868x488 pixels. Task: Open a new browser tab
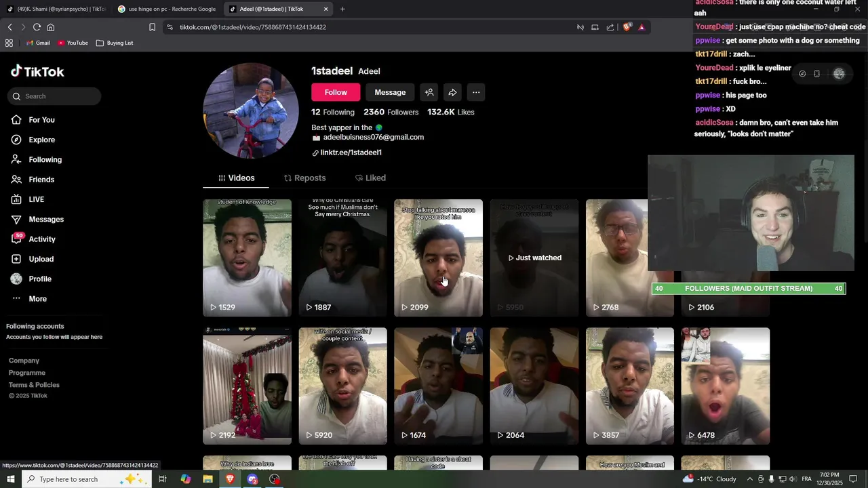coord(342,9)
